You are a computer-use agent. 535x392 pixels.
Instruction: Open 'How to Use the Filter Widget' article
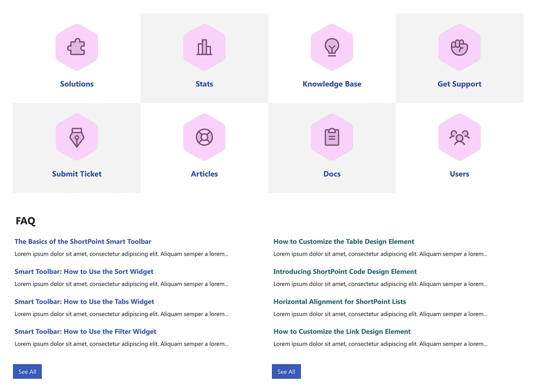(x=85, y=331)
